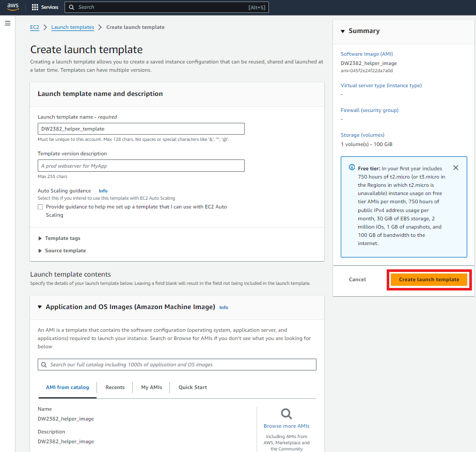Open the My AMIs tab
Image resolution: width=476 pixels, height=452 pixels.
[x=151, y=388]
